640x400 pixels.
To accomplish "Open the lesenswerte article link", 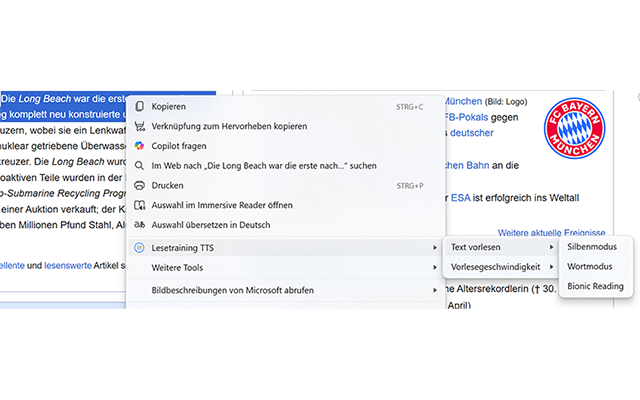I will pos(70,265).
